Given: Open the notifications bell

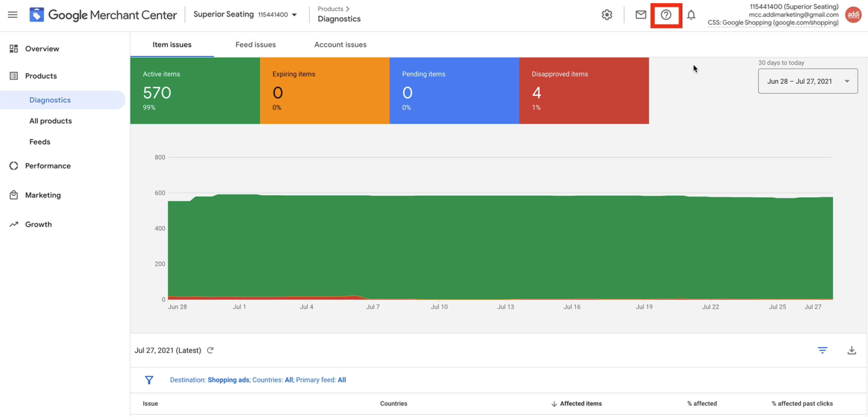Looking at the screenshot, I should point(691,15).
